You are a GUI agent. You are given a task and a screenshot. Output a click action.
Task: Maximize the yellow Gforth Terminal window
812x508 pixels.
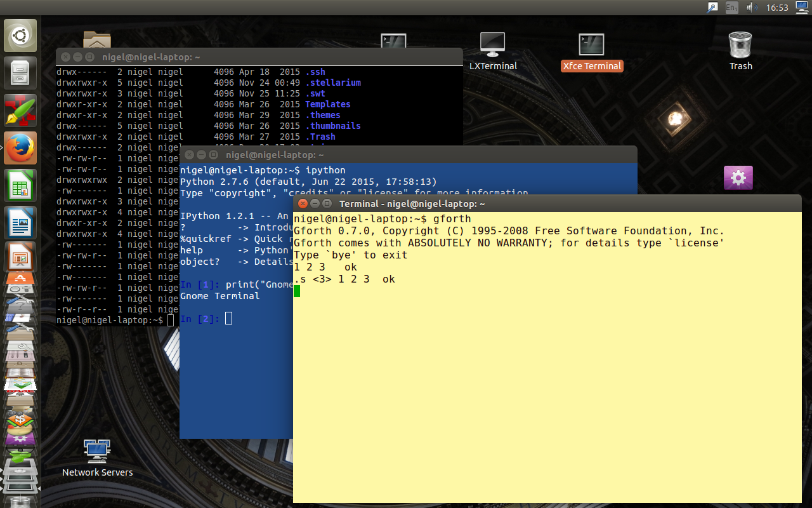tap(327, 204)
